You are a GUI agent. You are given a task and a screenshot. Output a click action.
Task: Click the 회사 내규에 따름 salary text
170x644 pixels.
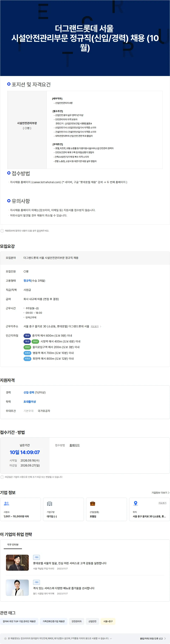[41, 299]
